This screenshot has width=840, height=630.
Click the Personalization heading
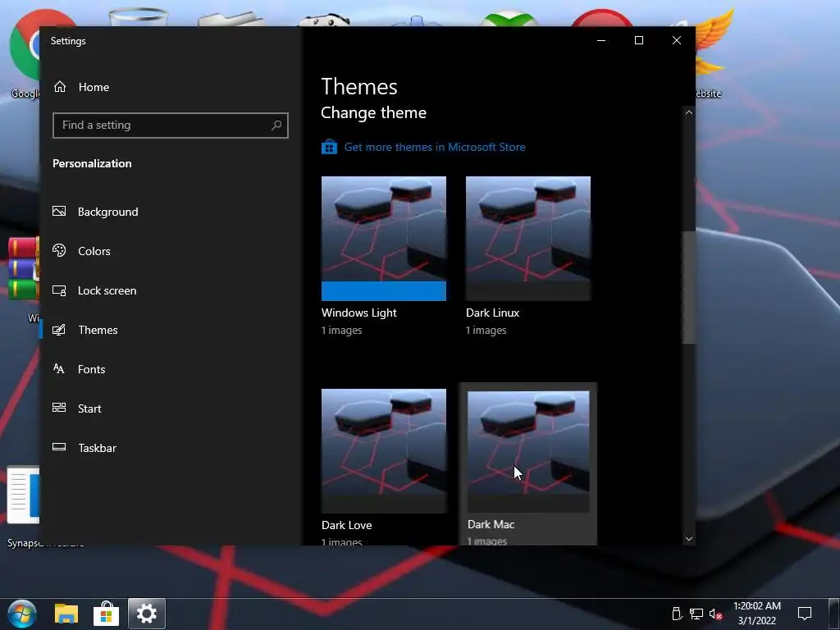(92, 163)
